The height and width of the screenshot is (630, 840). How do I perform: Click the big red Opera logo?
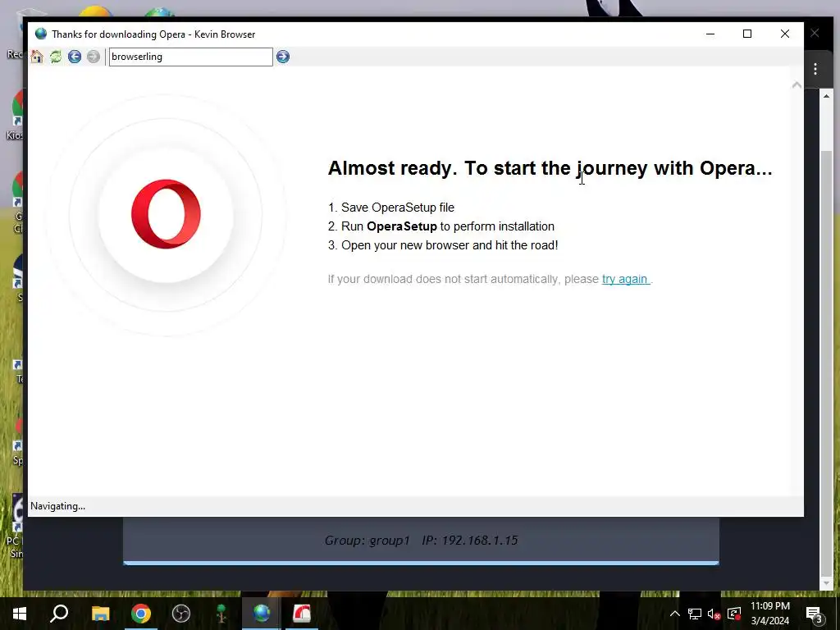(166, 214)
